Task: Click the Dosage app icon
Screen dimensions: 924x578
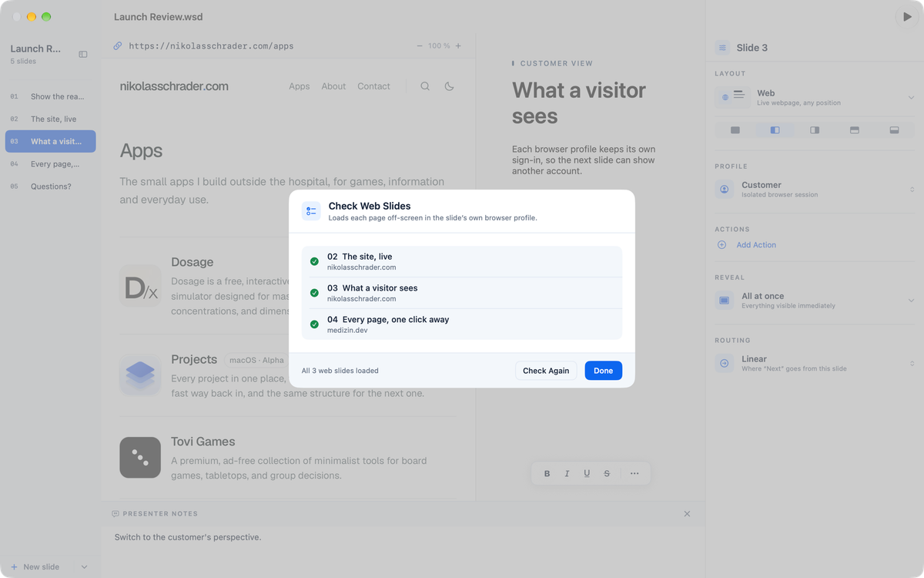Action: coord(140,286)
